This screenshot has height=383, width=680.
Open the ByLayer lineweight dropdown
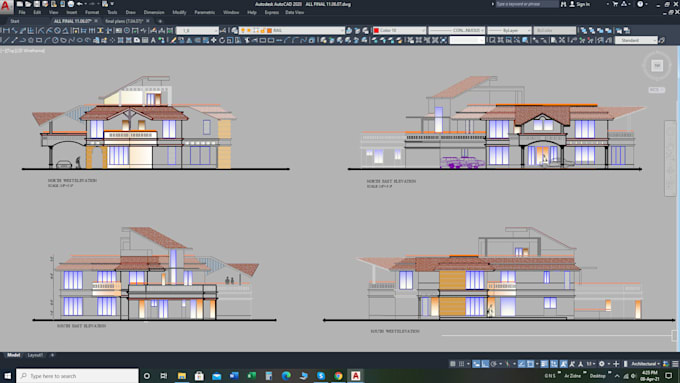coord(509,30)
